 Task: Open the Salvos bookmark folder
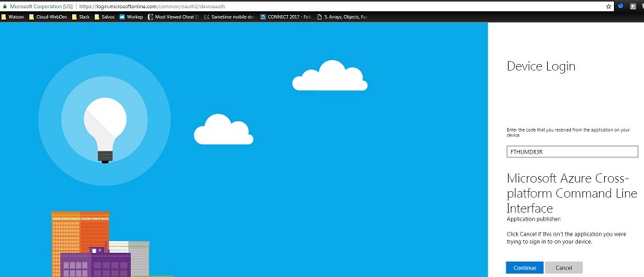coord(104,17)
